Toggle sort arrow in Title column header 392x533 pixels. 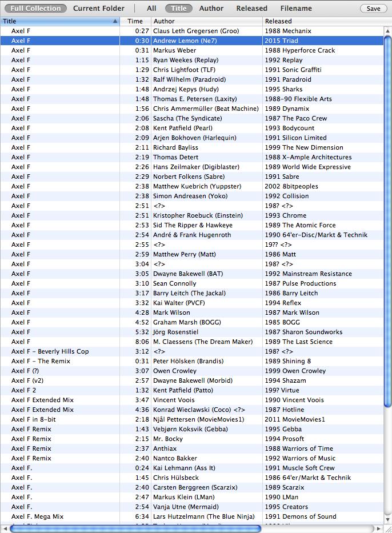tap(115, 21)
